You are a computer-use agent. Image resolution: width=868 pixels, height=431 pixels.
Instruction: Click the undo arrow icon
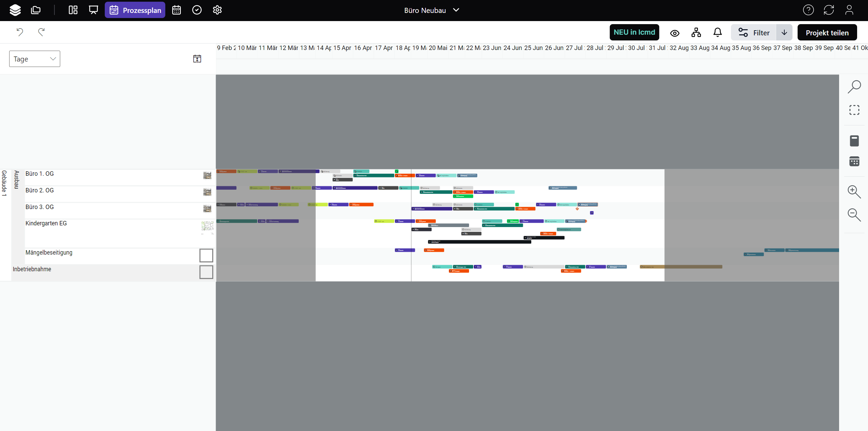pyautogui.click(x=20, y=32)
